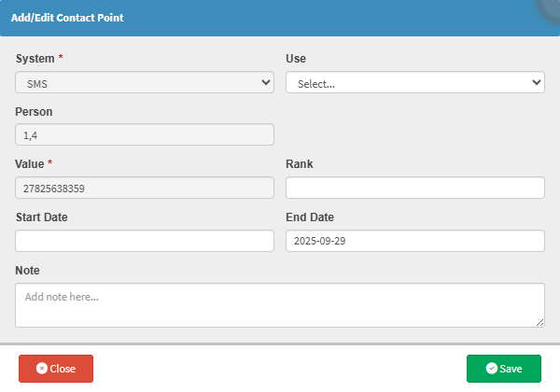Click the Note field label
The width and height of the screenshot is (560, 392).
click(x=28, y=271)
